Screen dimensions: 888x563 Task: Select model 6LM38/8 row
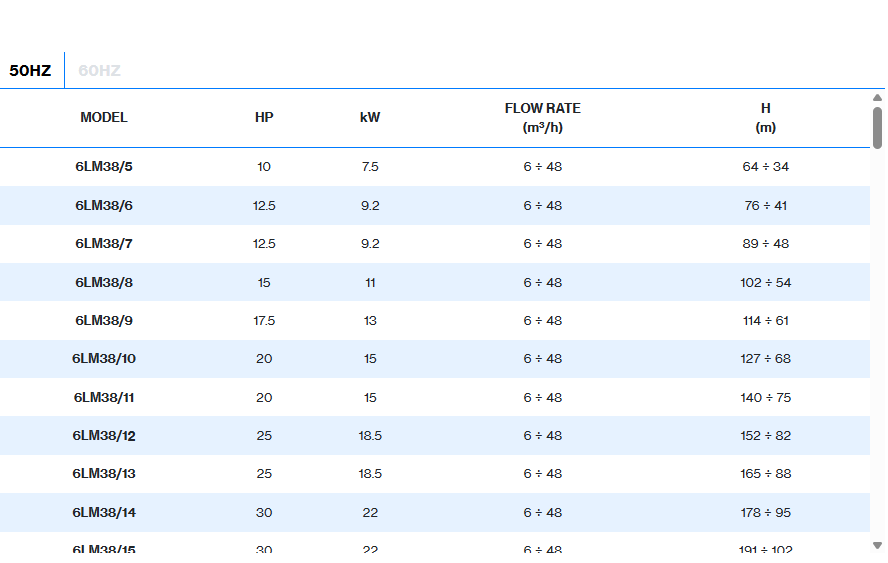[104, 283]
